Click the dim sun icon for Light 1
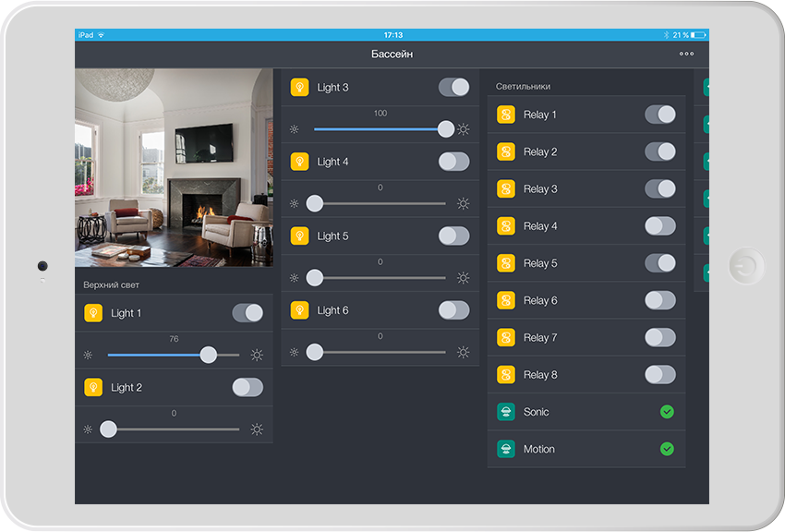The height and width of the screenshot is (532, 785). [x=89, y=355]
